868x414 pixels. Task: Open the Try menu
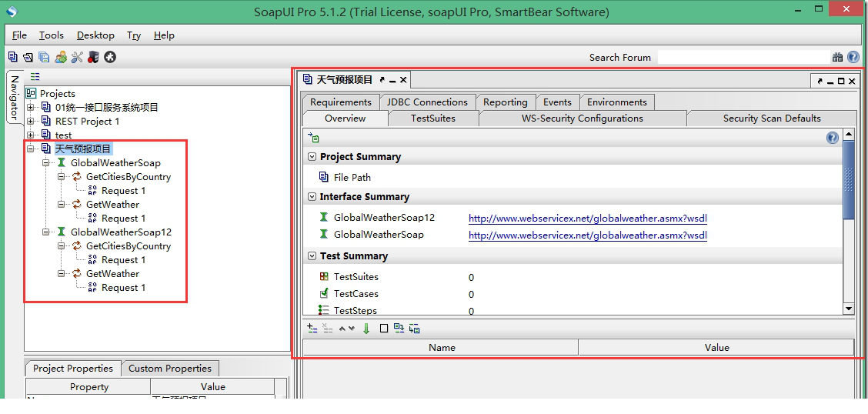tap(134, 35)
